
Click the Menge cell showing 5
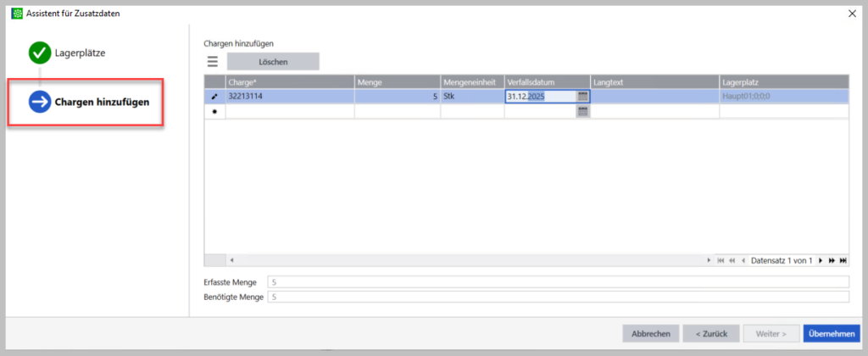tap(397, 97)
